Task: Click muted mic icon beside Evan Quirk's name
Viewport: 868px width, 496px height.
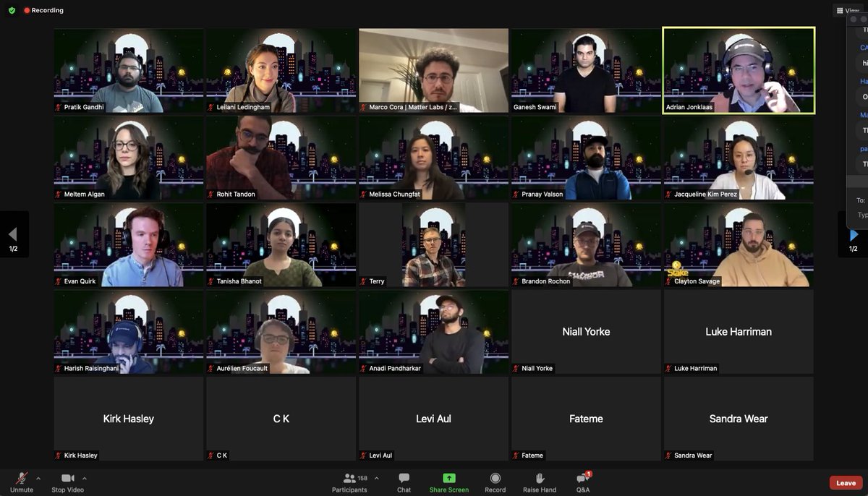Action: pos(59,281)
